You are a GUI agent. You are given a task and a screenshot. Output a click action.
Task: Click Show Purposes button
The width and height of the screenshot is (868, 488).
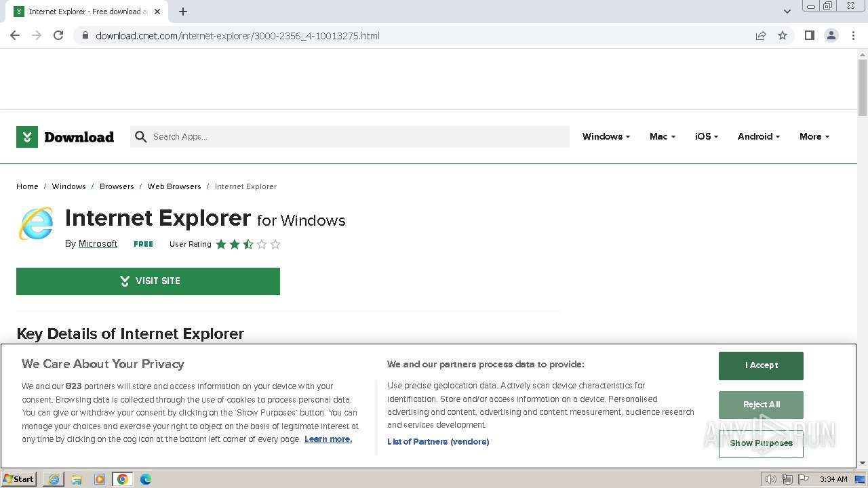761,443
